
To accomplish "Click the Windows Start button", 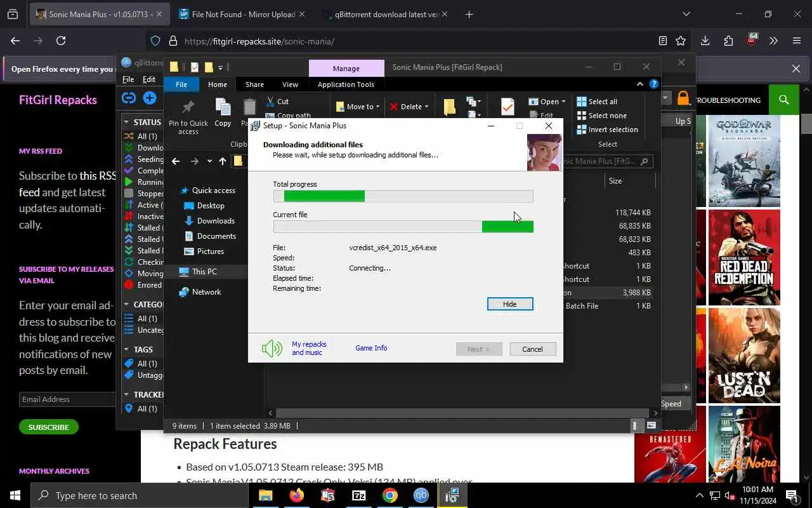I will pos(15,495).
